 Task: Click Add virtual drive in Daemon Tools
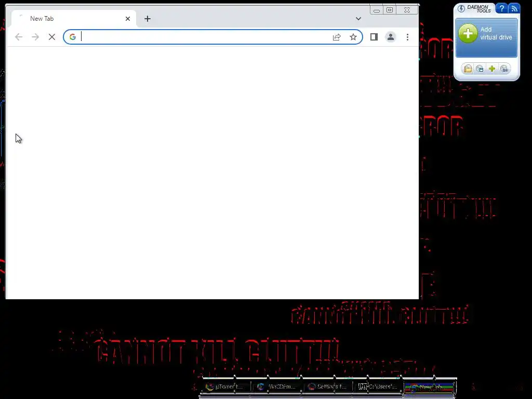[486, 38]
